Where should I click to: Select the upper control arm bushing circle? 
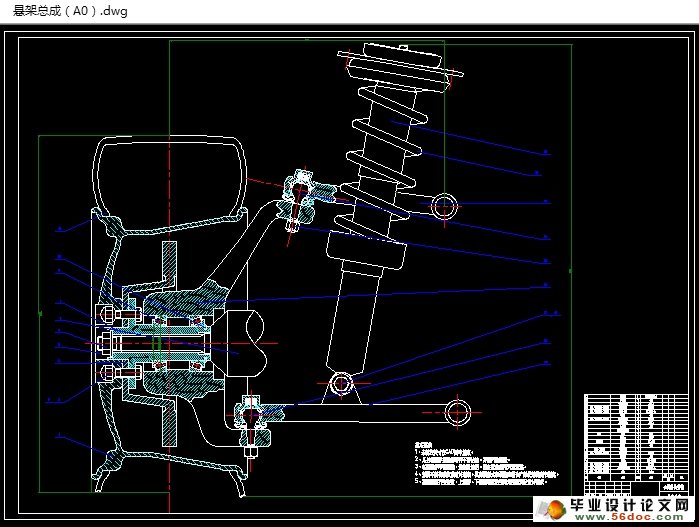(444, 206)
